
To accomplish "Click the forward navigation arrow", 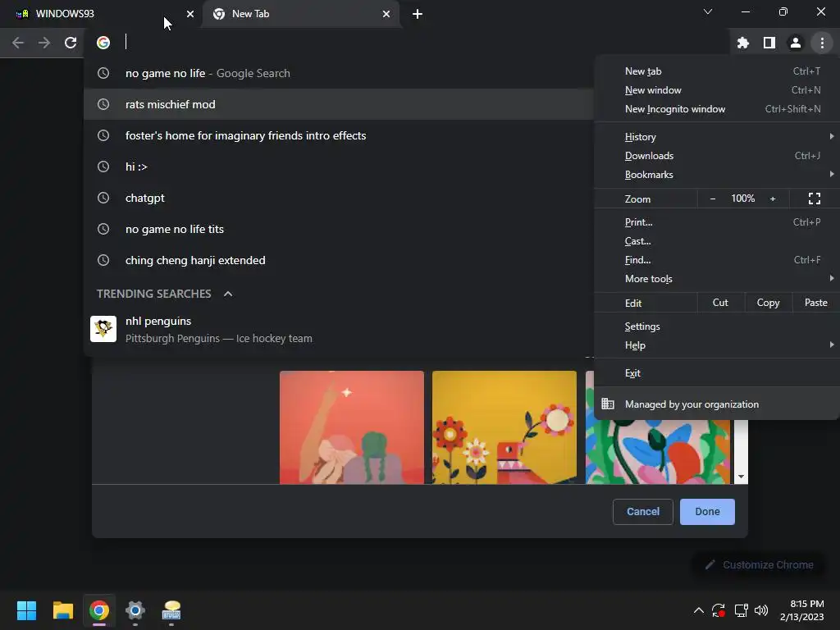I will pos(44,43).
